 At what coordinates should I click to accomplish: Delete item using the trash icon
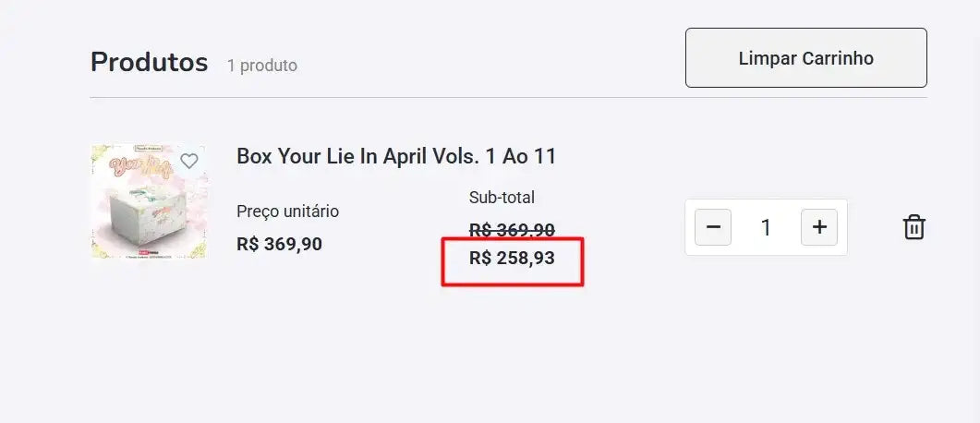(x=913, y=227)
